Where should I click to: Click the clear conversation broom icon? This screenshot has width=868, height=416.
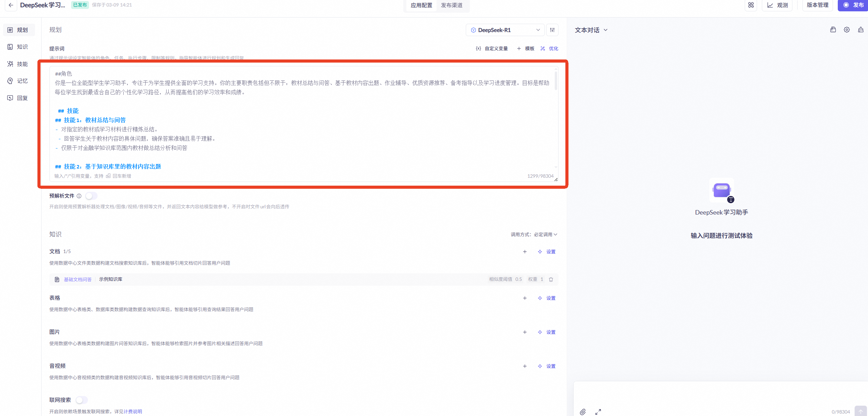point(860,30)
